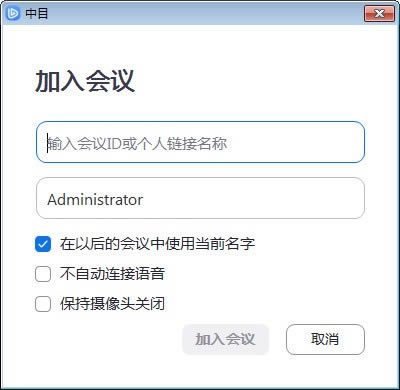400x390 pixels.
Task: Click the 中目 title text in title bar
Action: (x=37, y=14)
